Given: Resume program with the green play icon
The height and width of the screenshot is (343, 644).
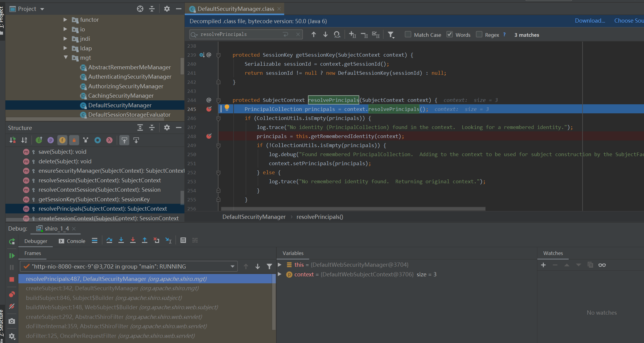Looking at the screenshot, I should point(12,256).
